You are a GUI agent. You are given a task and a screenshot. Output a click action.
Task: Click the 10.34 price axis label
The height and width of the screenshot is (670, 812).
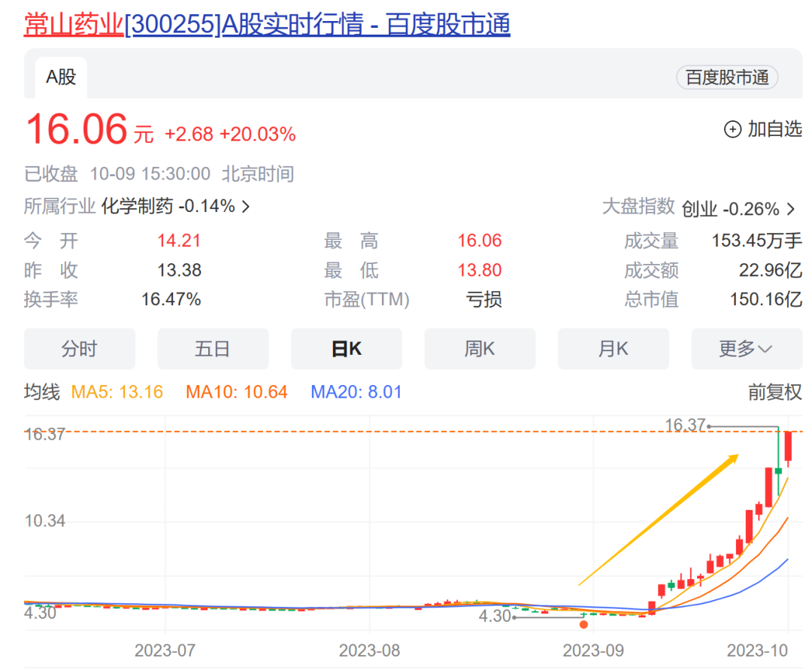point(45,521)
